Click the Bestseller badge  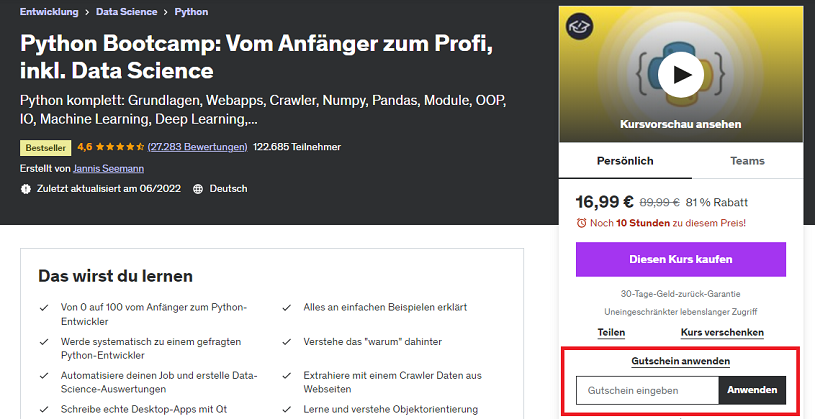(x=45, y=147)
